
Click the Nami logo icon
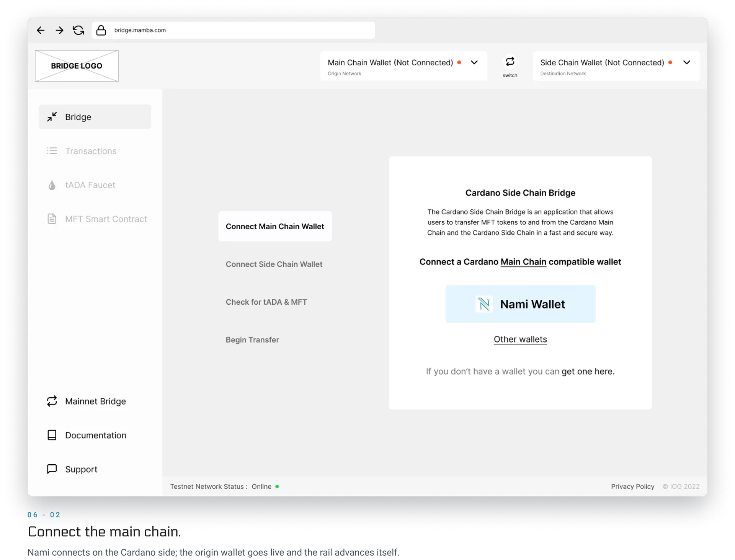click(x=484, y=304)
